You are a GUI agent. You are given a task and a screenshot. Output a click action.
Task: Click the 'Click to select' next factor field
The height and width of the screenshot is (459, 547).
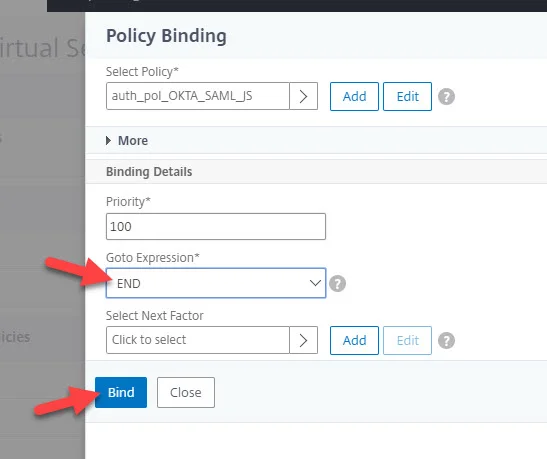[198, 340]
